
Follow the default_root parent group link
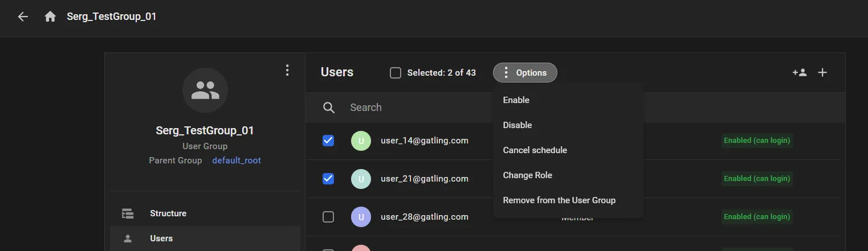(x=237, y=161)
